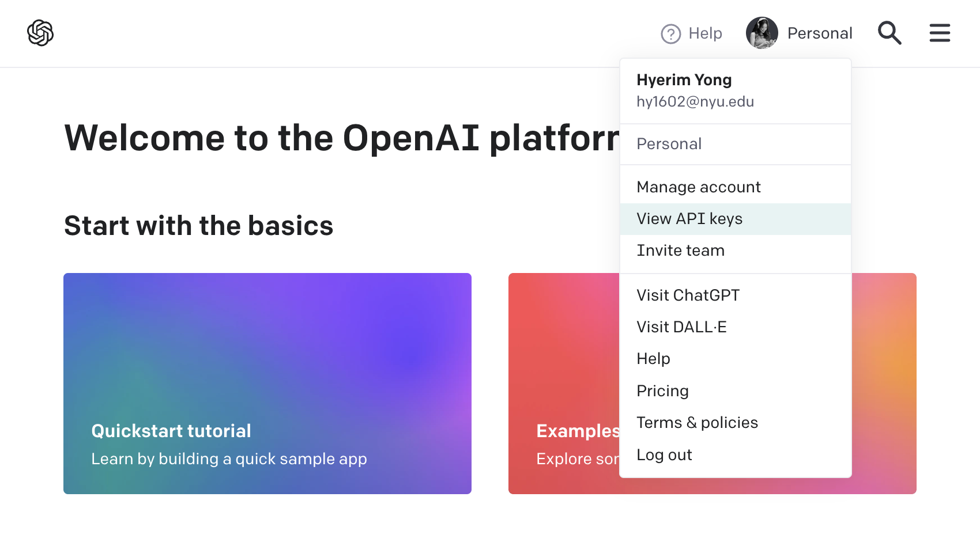The image size is (980, 546).
Task: Select Invite team menu entry
Action: pyautogui.click(x=736, y=251)
